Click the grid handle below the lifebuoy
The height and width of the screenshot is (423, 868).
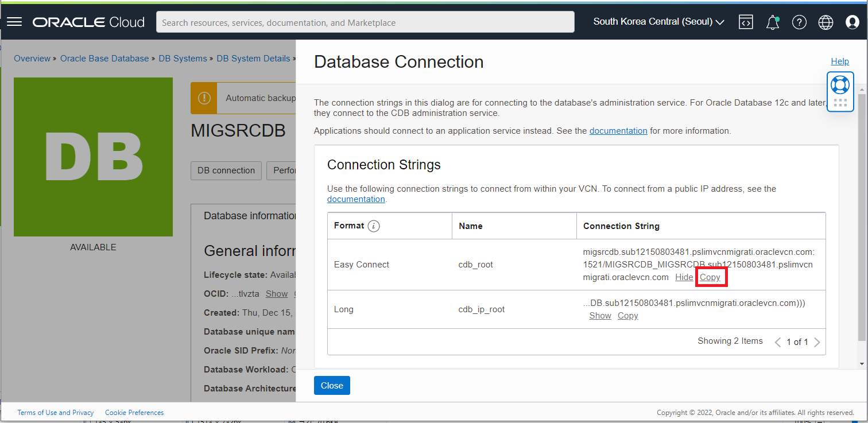[x=840, y=103]
